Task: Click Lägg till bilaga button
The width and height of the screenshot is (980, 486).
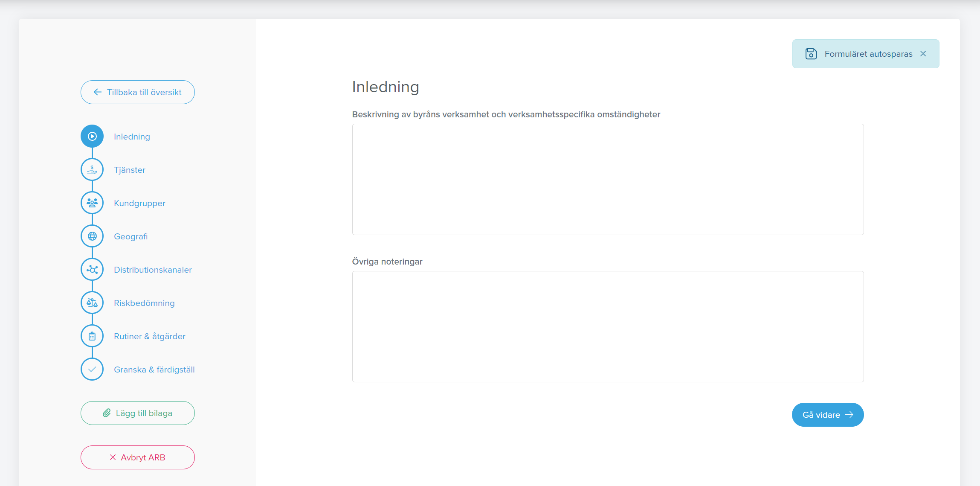Action: coord(138,413)
